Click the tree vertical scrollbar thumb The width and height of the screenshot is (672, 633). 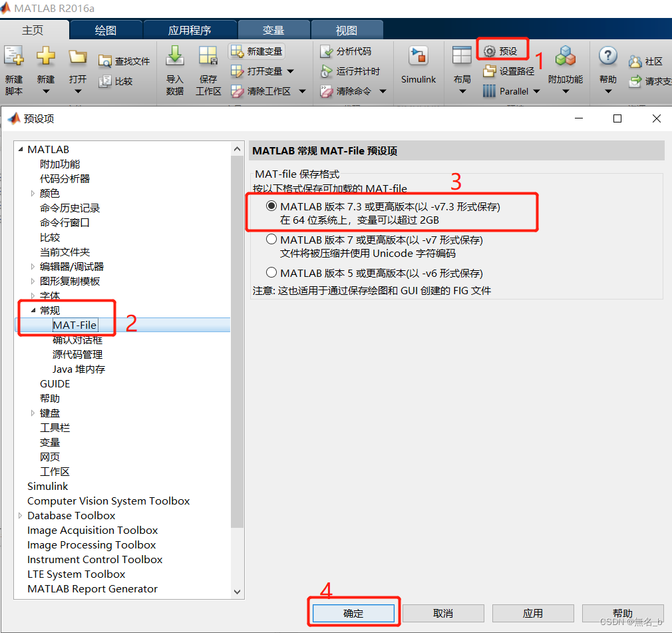point(237,341)
